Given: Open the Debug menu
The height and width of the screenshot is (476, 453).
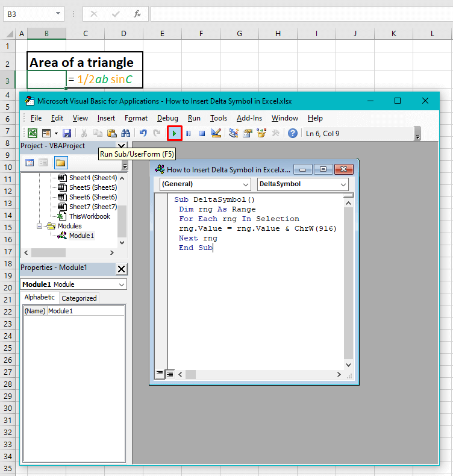Looking at the screenshot, I should [x=167, y=118].
